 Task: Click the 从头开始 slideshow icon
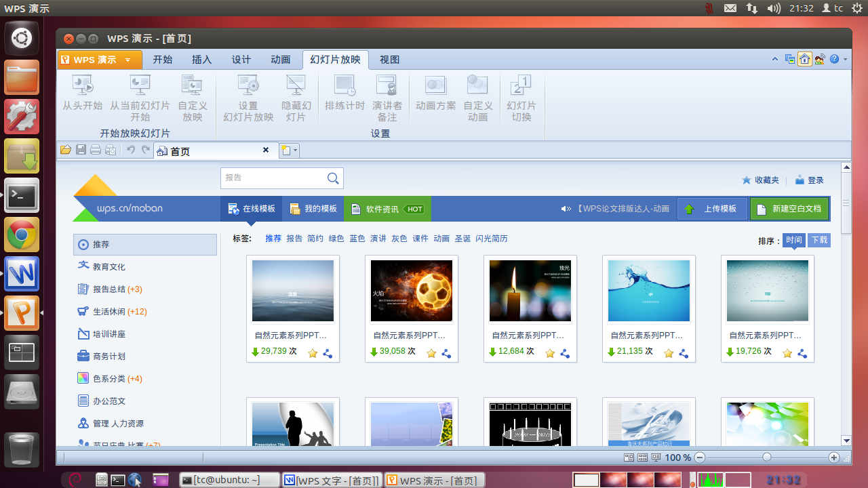[83, 85]
